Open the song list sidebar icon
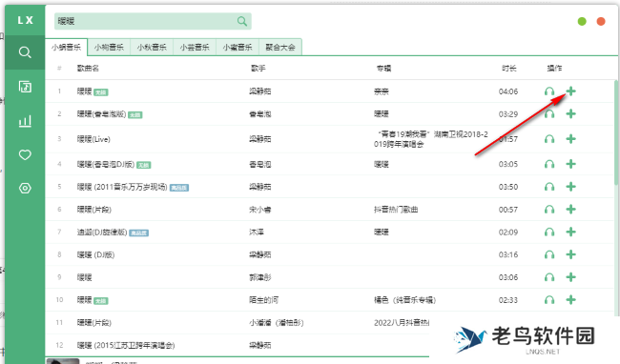The height and width of the screenshot is (364, 620). point(25,87)
